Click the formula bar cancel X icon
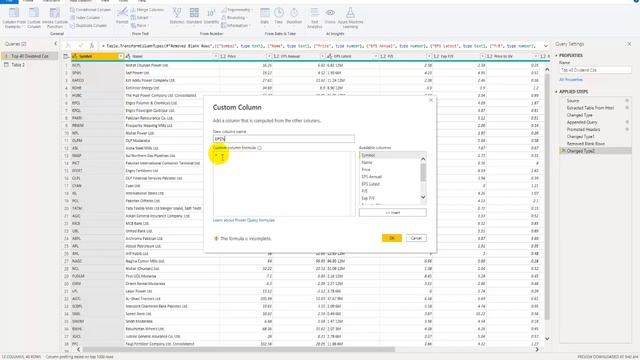640x360 pixels. 68,46
